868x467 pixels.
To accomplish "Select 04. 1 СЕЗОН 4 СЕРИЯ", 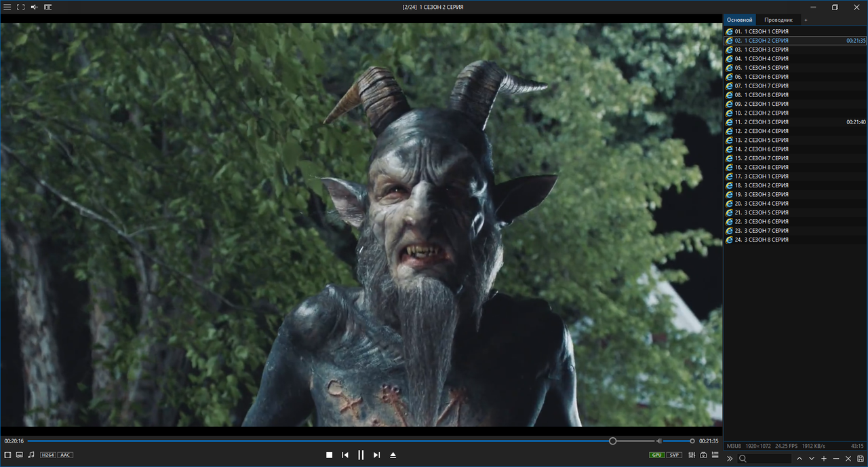I will click(795, 58).
